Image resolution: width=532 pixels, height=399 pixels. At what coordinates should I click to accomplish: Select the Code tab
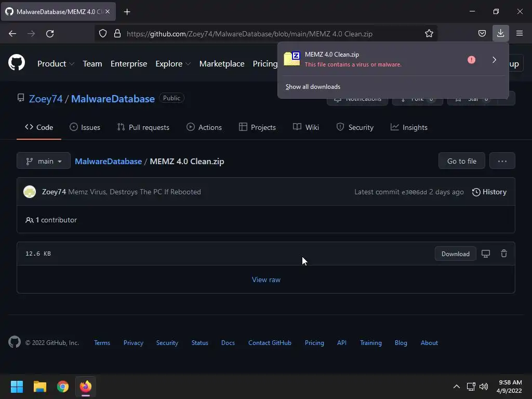pyautogui.click(x=39, y=127)
